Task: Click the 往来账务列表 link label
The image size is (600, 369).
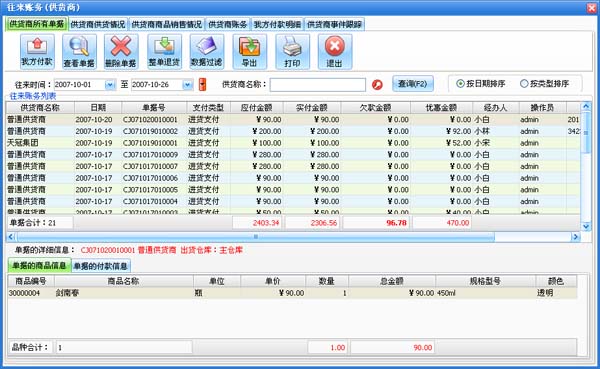Action: (x=33, y=96)
